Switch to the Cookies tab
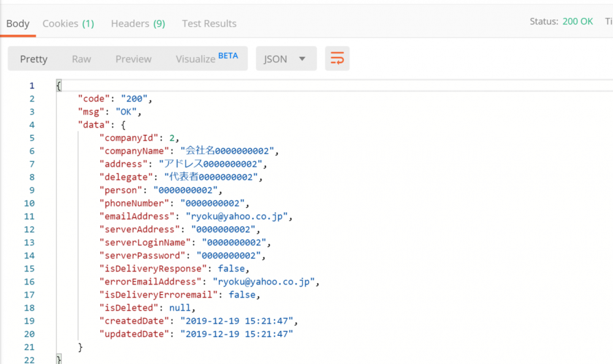Image resolution: width=613 pixels, height=364 pixels. click(60, 23)
